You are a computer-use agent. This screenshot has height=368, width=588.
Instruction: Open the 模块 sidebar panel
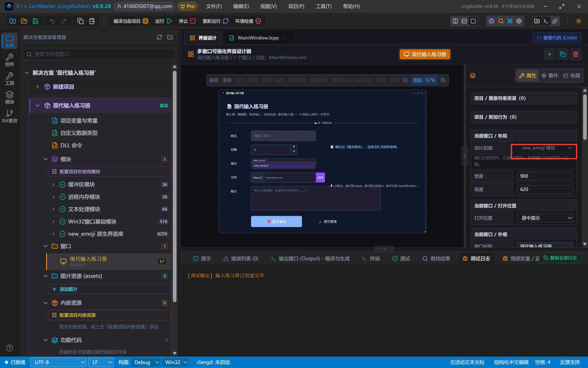(x=9, y=97)
